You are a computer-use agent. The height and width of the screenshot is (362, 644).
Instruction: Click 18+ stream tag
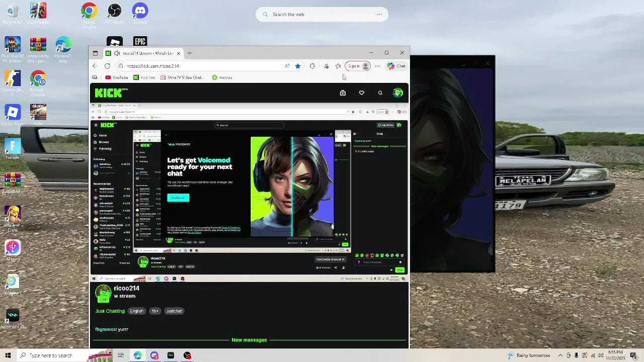[155, 311]
